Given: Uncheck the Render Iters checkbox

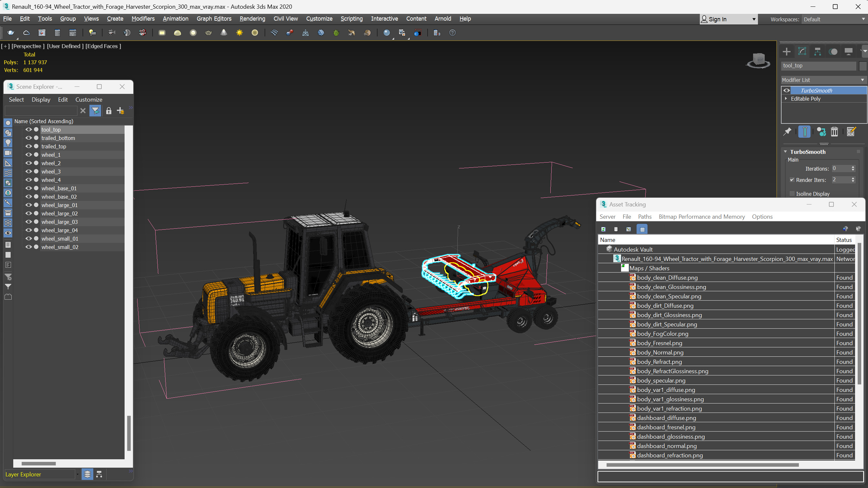Looking at the screenshot, I should [792, 180].
